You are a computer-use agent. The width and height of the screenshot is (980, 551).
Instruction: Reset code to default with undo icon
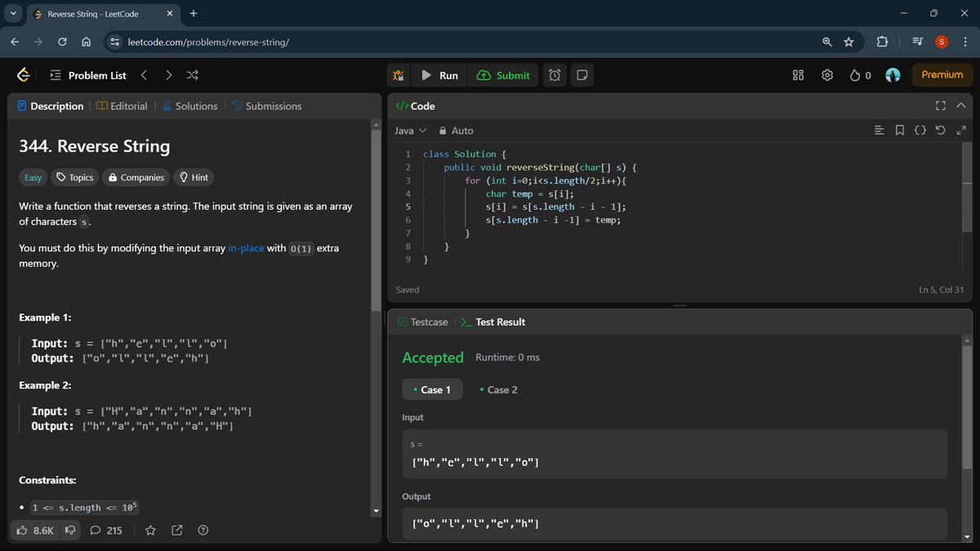click(x=940, y=131)
